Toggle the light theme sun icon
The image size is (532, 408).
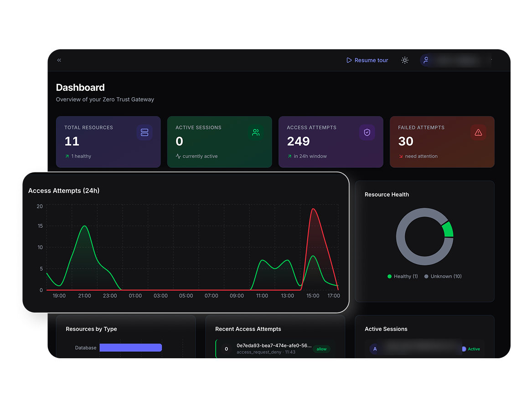tap(405, 60)
